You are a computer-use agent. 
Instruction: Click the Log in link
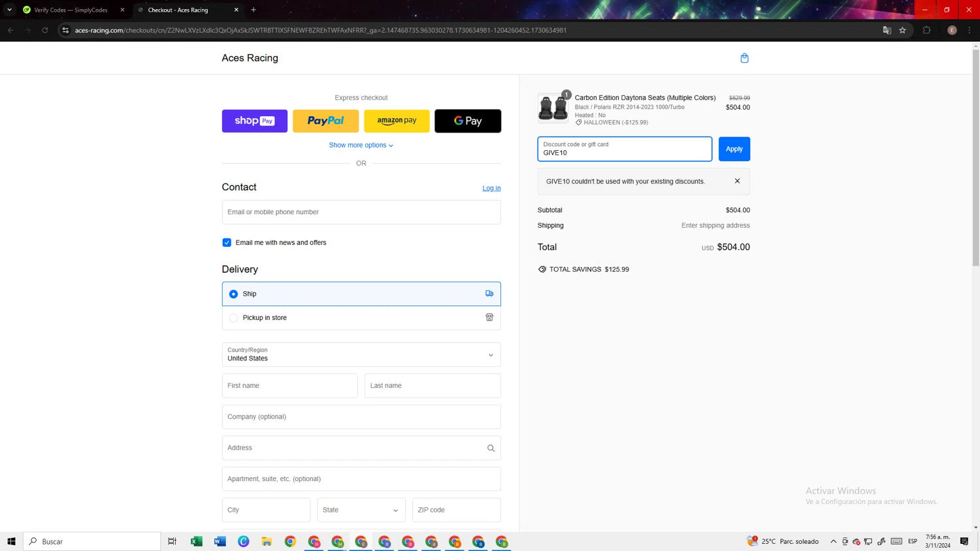491,188
